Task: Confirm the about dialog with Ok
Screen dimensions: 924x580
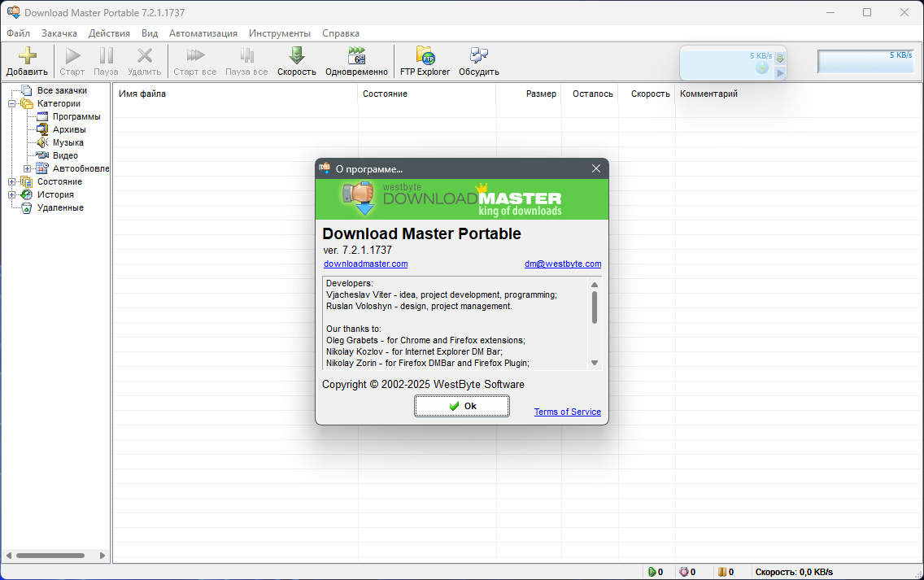Action: click(x=462, y=406)
